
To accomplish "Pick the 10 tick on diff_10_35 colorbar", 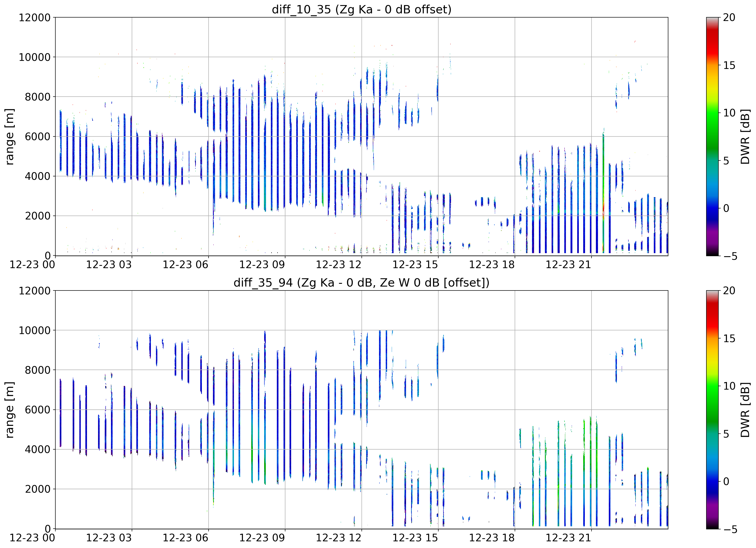I will 729,113.
